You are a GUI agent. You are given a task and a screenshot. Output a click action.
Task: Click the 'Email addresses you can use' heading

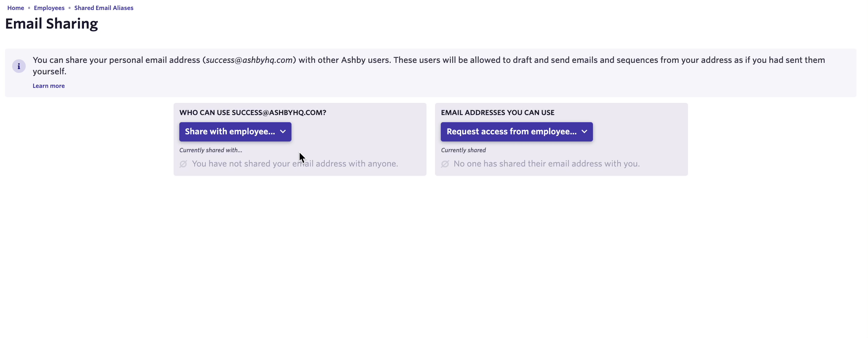[x=498, y=113]
